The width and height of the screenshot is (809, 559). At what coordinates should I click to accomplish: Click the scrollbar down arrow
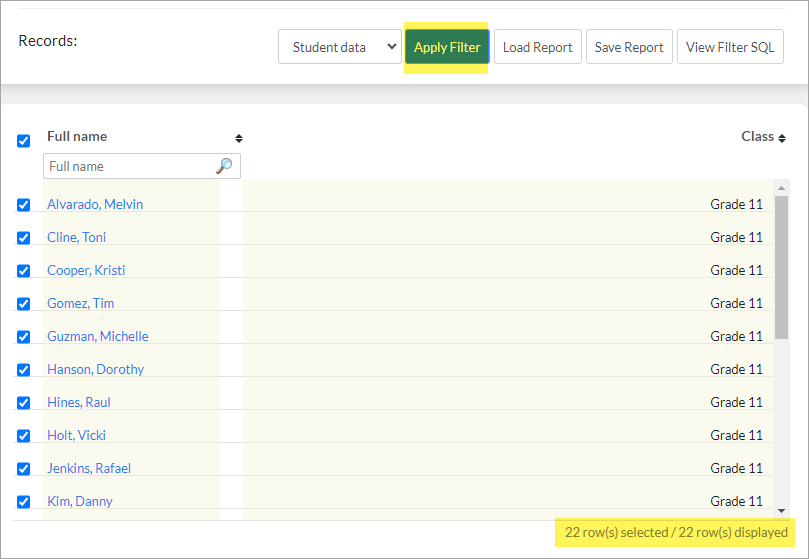coord(781,510)
